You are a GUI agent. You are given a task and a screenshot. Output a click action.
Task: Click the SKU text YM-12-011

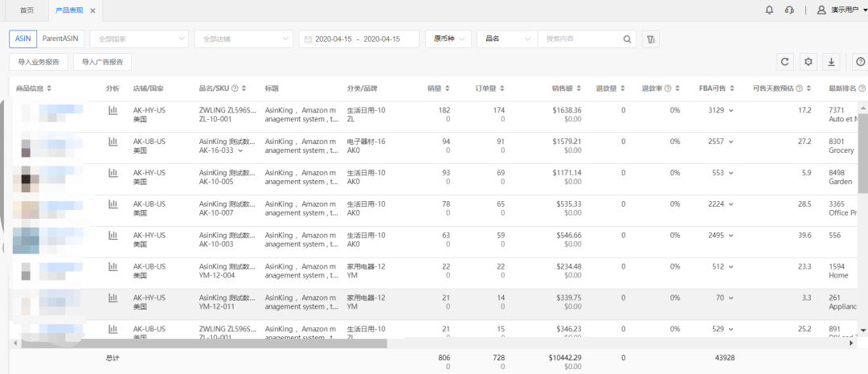click(216, 306)
